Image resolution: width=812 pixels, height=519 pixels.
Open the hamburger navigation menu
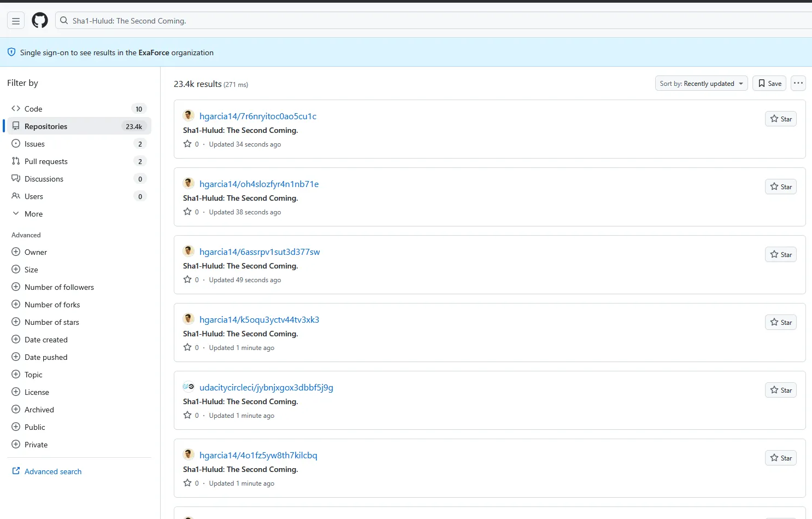[x=16, y=21]
